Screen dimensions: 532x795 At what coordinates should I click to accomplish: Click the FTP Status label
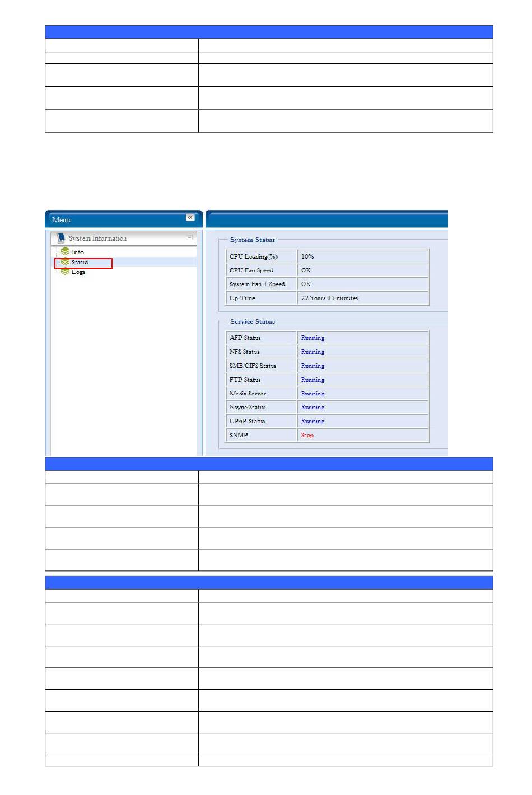[x=245, y=380]
